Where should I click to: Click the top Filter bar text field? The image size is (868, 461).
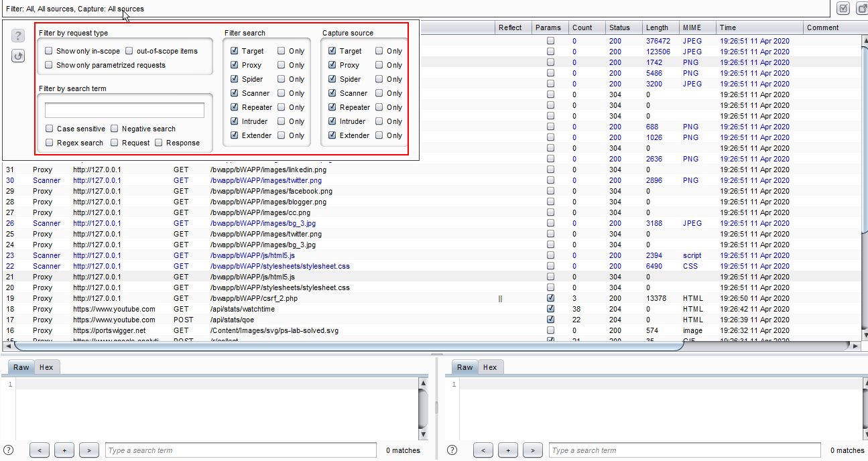[416, 9]
